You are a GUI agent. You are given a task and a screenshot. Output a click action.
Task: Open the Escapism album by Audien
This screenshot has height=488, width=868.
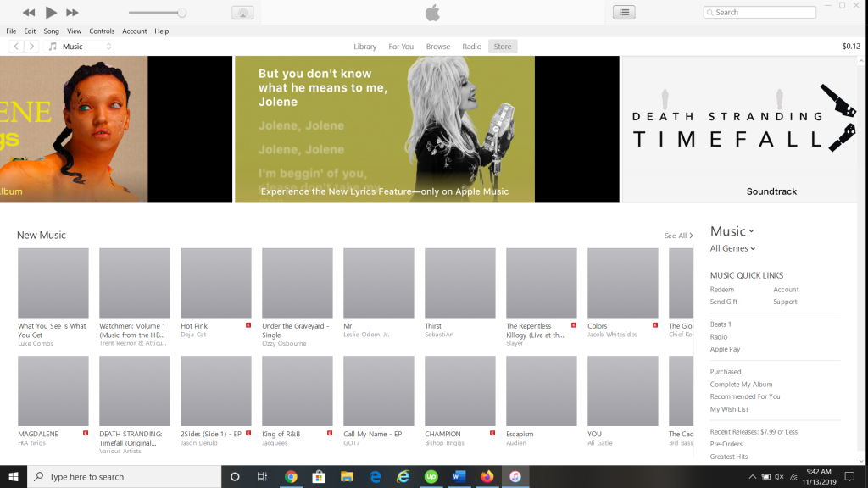542,391
